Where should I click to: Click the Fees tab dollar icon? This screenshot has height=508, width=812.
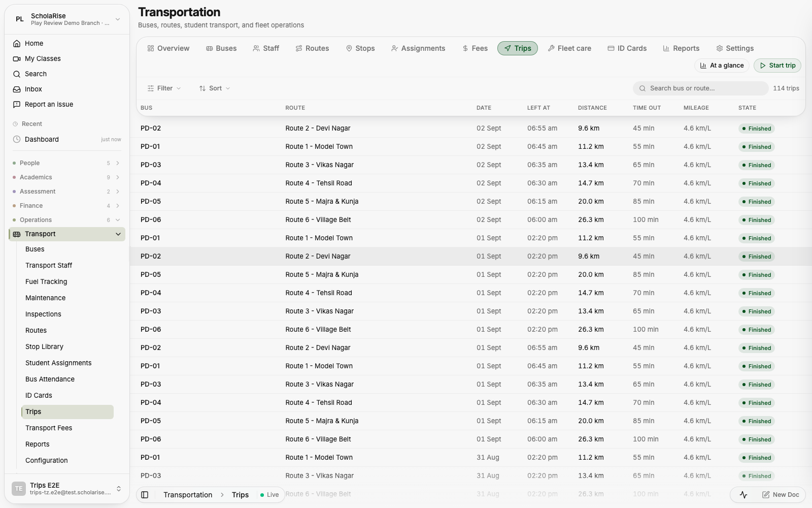tap(465, 48)
